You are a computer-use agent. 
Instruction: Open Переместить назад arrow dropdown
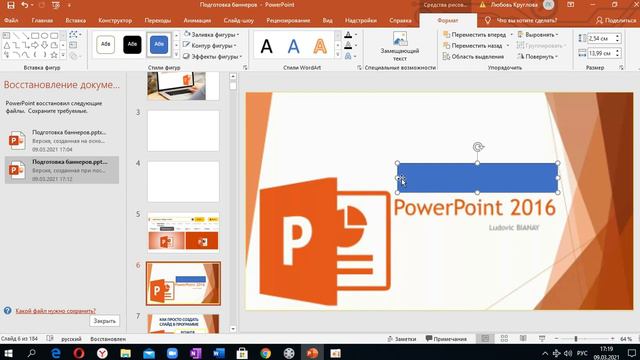click(508, 46)
